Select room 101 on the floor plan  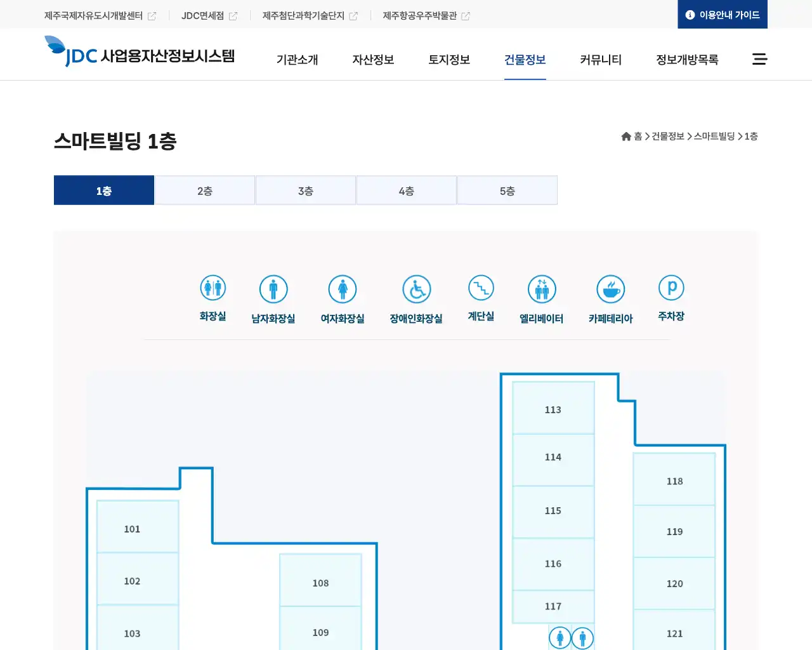click(x=138, y=527)
